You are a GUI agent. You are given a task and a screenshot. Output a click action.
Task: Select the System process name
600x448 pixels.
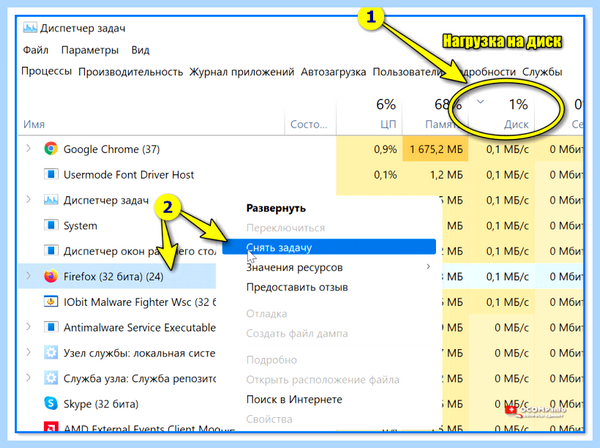click(x=80, y=226)
